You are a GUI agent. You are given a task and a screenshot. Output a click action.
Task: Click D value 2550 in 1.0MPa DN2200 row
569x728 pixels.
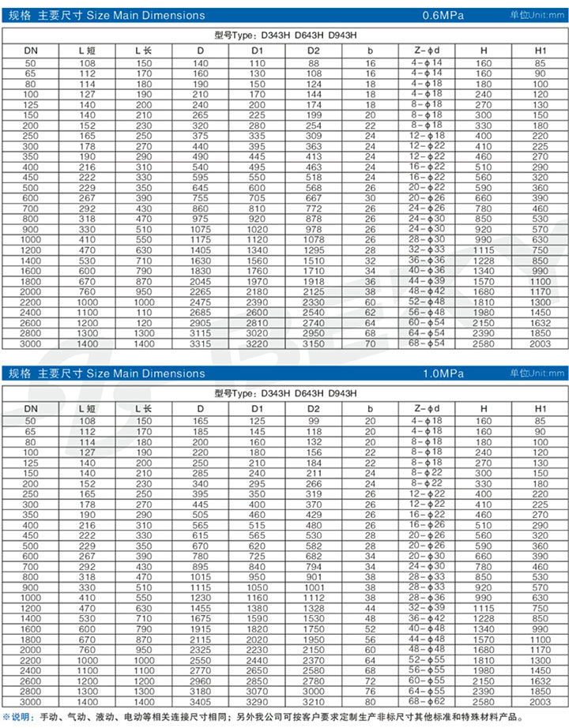click(x=201, y=661)
